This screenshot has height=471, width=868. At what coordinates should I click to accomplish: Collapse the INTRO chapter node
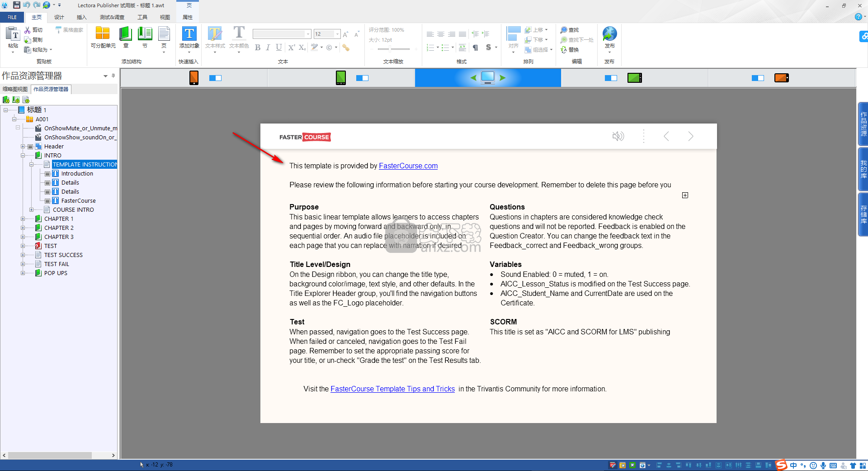tap(23, 155)
